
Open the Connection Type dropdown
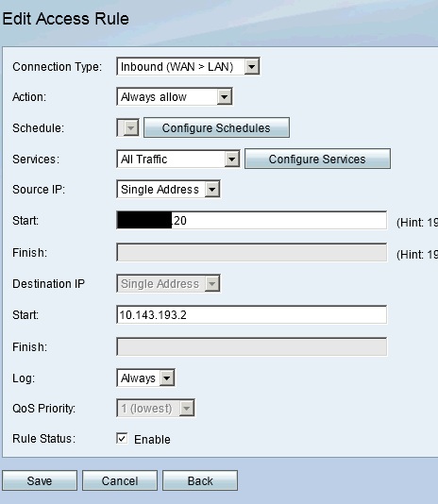pyautogui.click(x=188, y=66)
